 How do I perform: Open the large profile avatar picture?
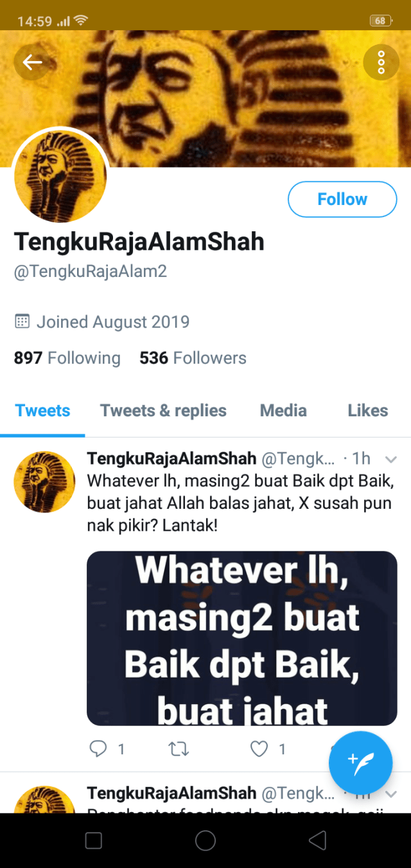60,176
